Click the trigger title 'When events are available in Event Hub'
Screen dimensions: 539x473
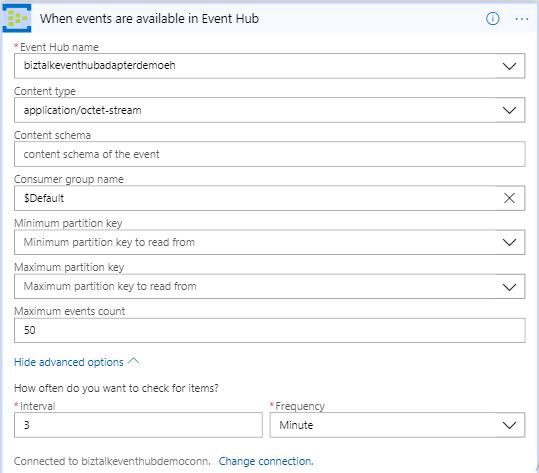[149, 19]
